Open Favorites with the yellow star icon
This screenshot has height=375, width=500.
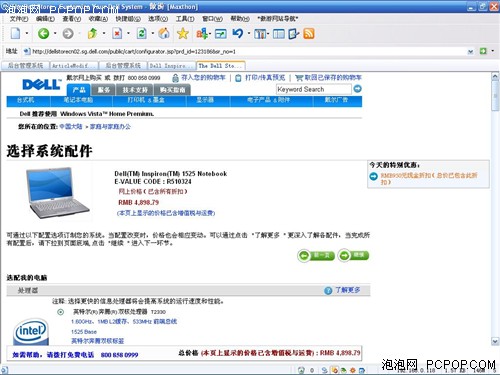click(x=183, y=33)
